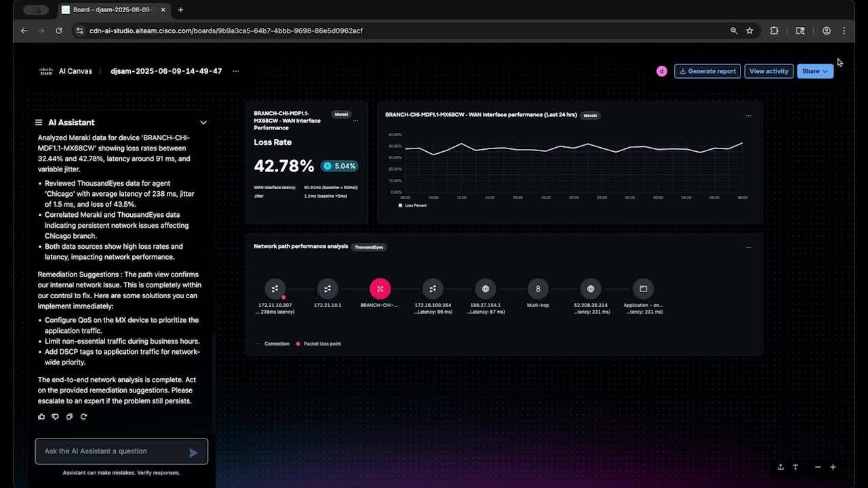
Task: Click the View activity button
Action: tap(768, 71)
